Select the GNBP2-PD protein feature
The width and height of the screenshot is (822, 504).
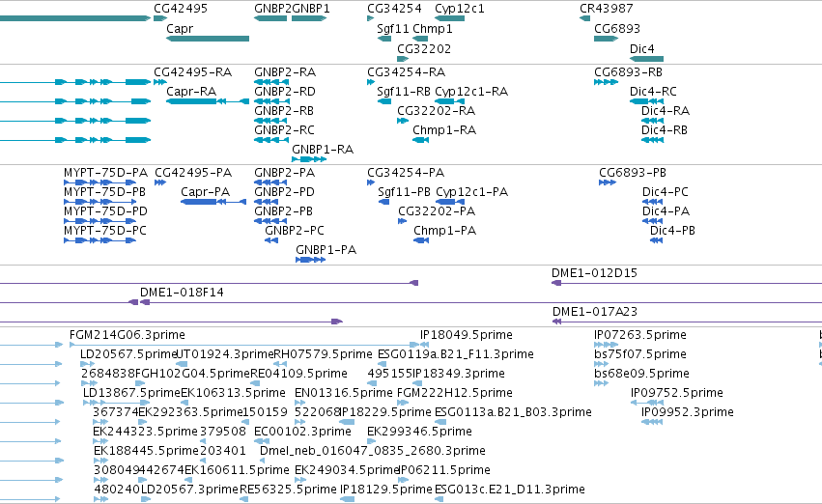tap(267, 202)
